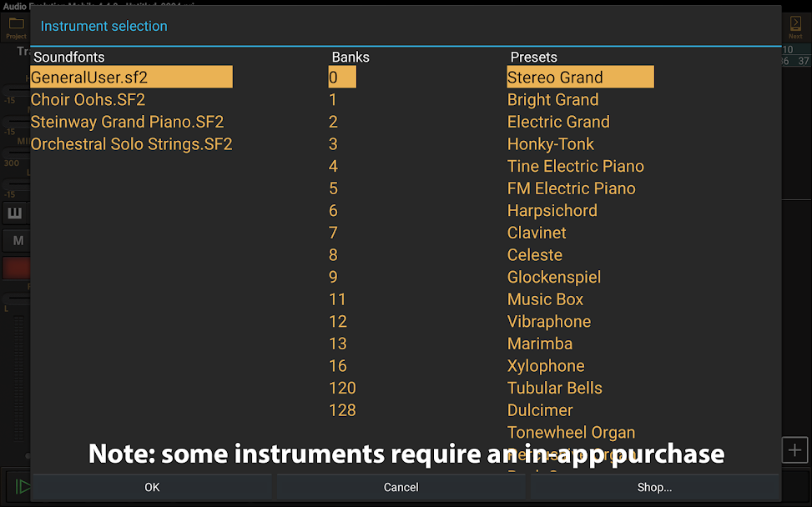This screenshot has width=812, height=507.
Task: Toggle the M mute button
Action: click(x=17, y=240)
